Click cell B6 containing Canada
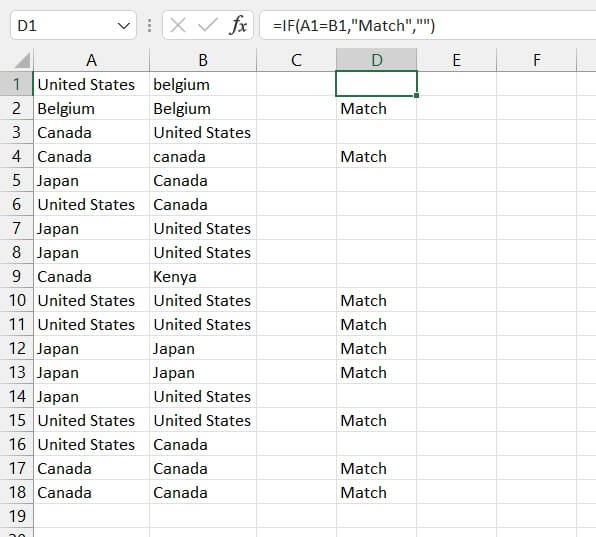Screen dimensions: 596x537 click(203, 204)
